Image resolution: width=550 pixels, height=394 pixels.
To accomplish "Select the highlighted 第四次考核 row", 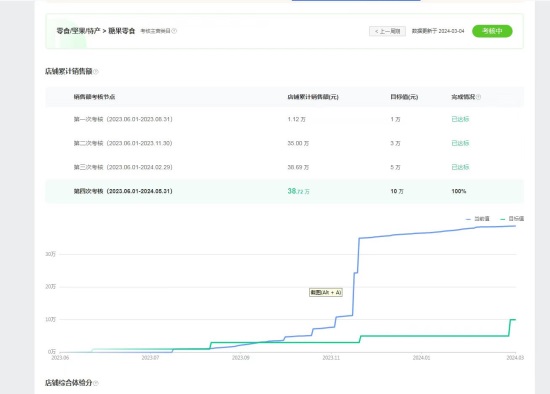I will (x=284, y=191).
